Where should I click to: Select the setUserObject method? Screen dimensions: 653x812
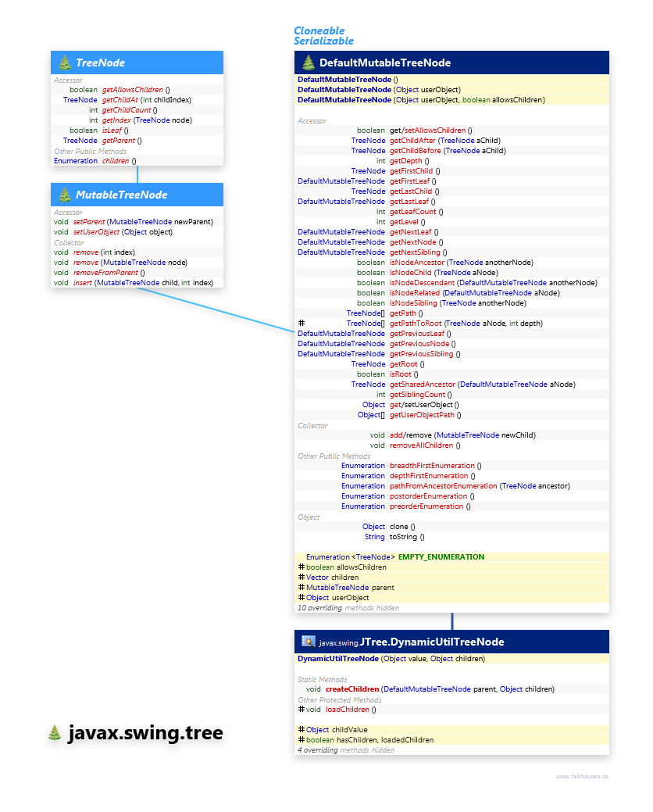coord(96,232)
